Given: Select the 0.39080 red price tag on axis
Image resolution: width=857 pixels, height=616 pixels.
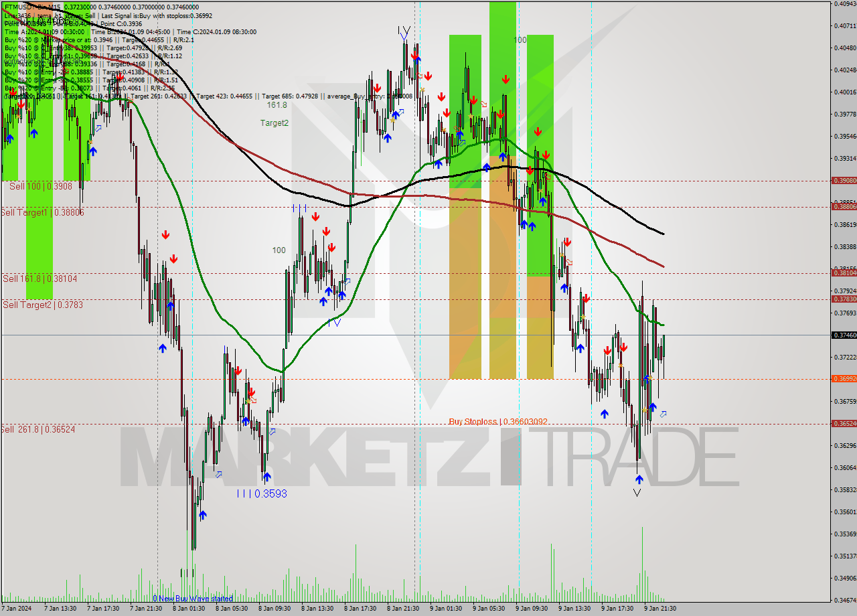Looking at the screenshot, I should point(844,181).
